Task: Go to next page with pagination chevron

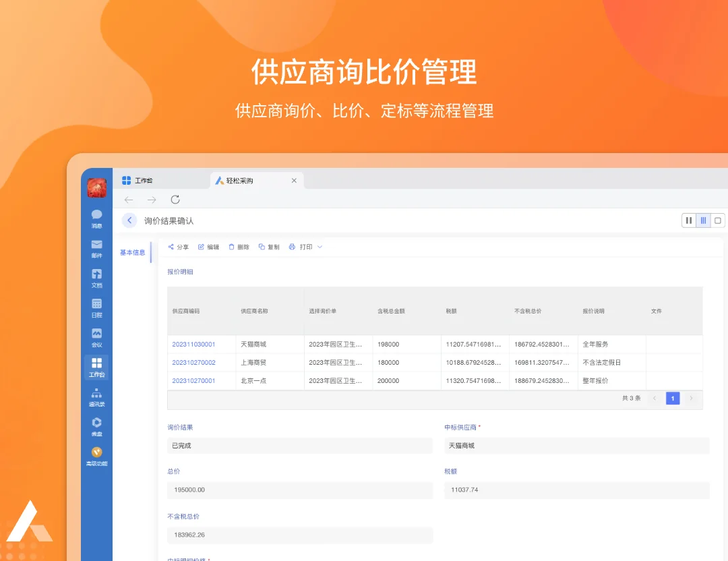Action: pos(692,398)
